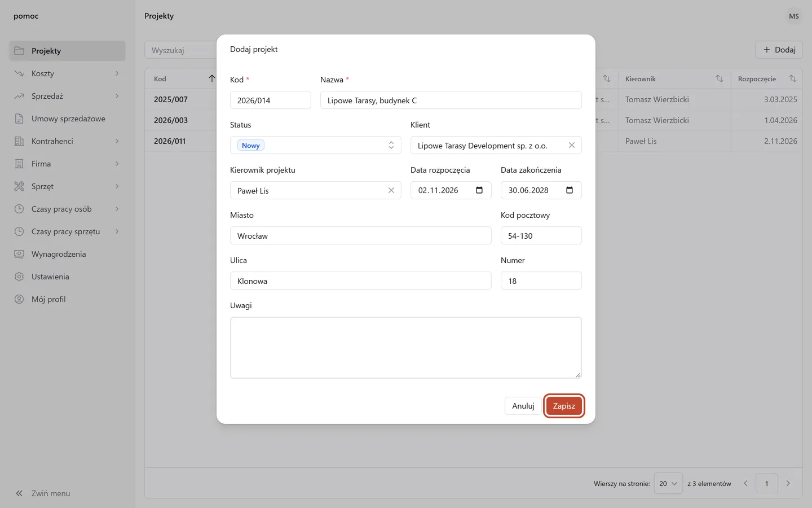
Task: Open the Umowy sprzedażowe menu item
Action: (x=67, y=119)
